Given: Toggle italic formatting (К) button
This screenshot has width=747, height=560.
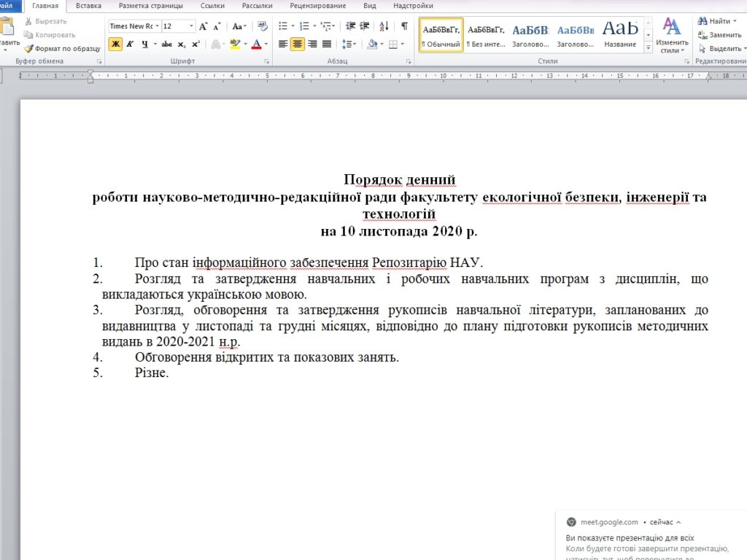Looking at the screenshot, I should point(130,44).
